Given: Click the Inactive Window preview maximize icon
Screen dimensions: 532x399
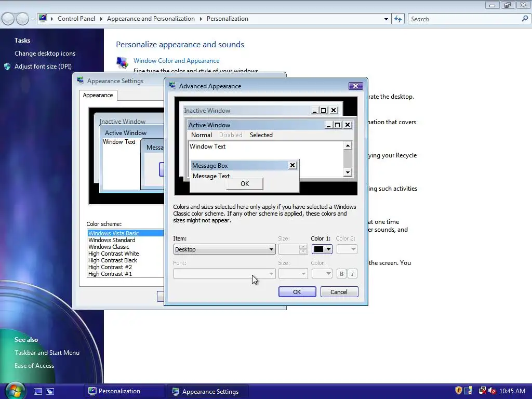Looking at the screenshot, I should pos(323,110).
